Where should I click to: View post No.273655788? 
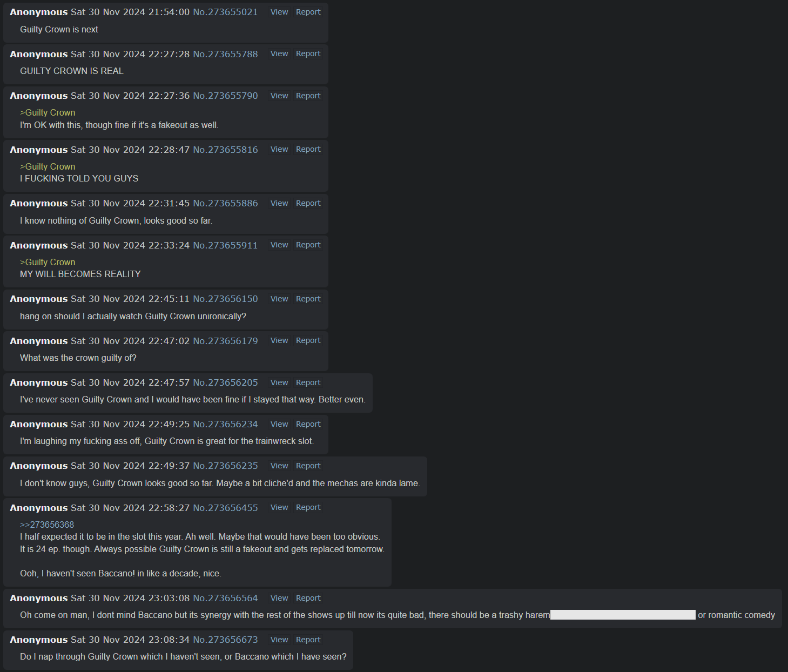point(279,53)
